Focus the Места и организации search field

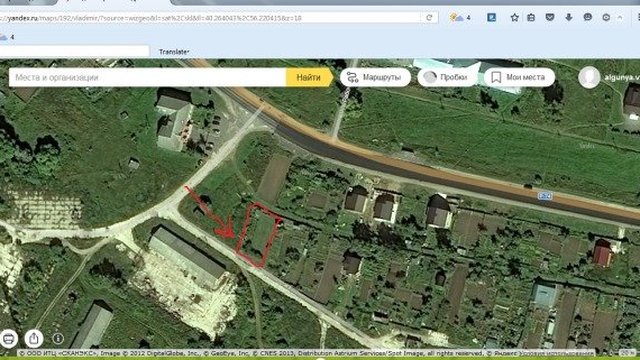tap(147, 77)
